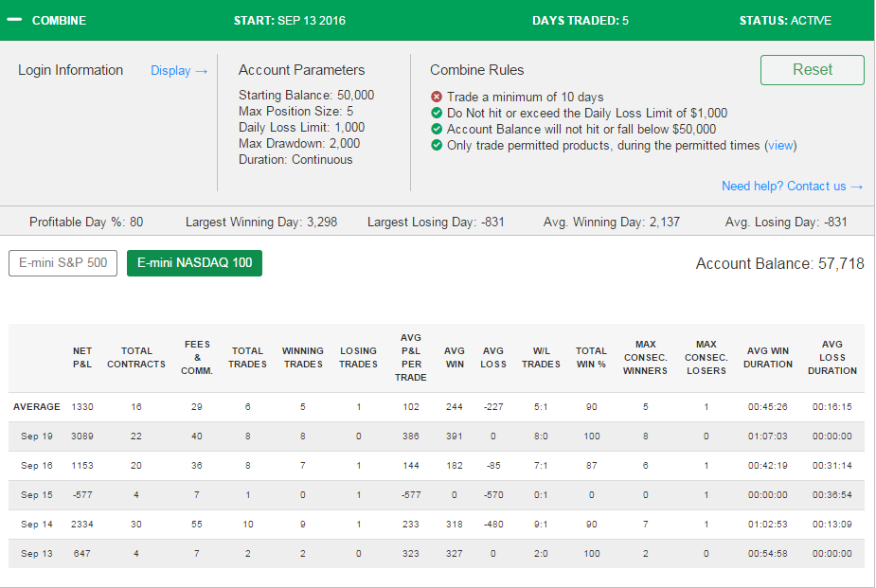Click Sep 14 W/L trades value 9:1
The height and width of the screenshot is (588, 876).
[x=541, y=525]
